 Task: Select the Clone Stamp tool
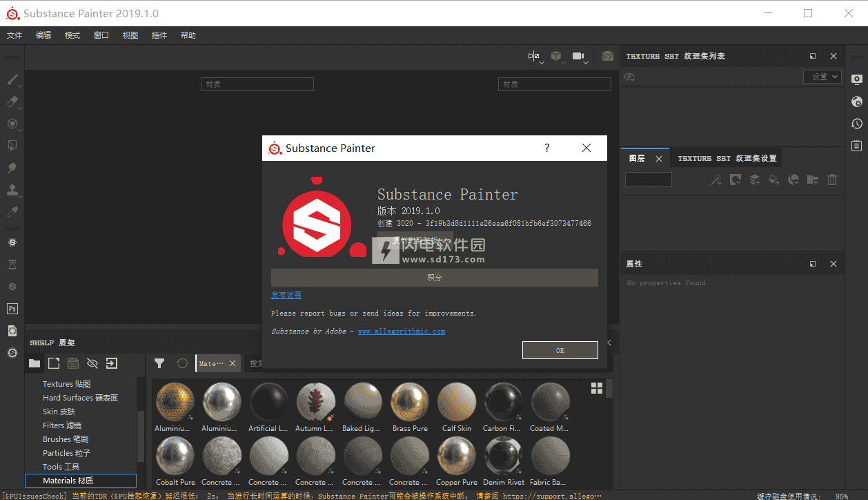pos(13,189)
